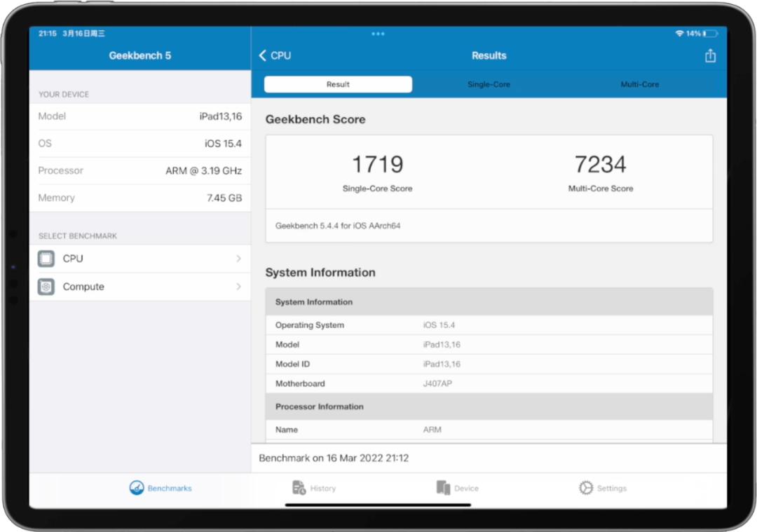The image size is (757, 532).
Task: Open the History tab icon
Action: click(x=299, y=488)
